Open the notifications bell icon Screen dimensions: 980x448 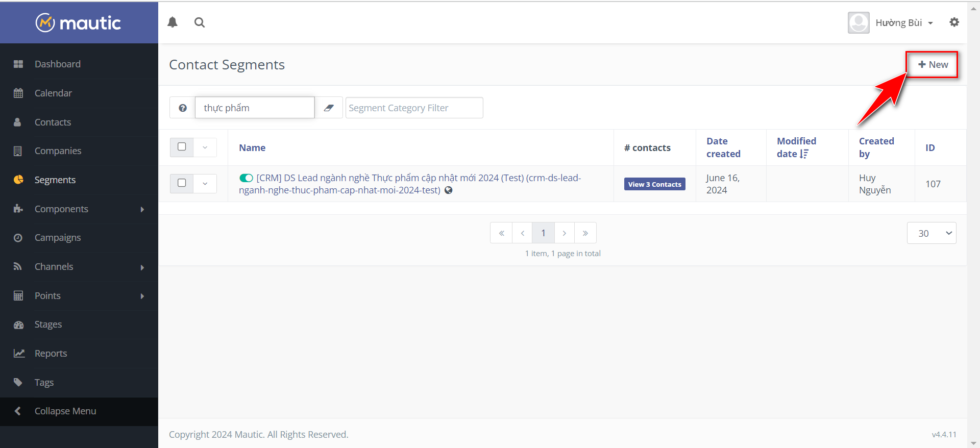(x=173, y=22)
